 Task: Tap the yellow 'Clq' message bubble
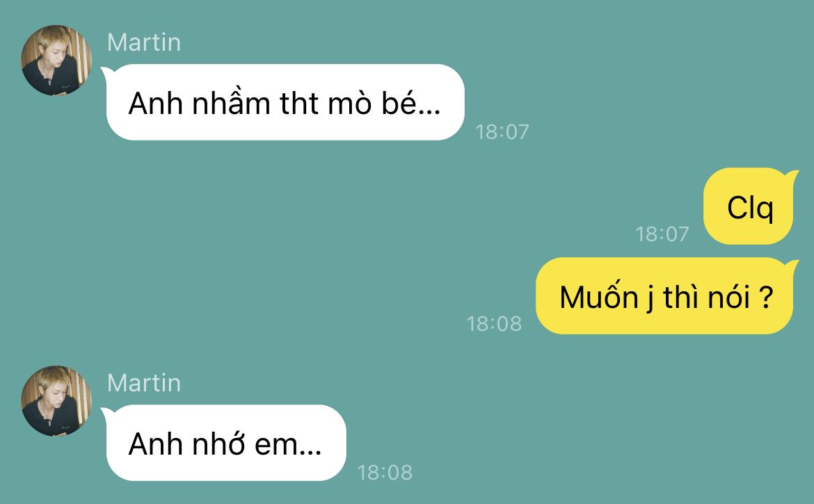(x=749, y=206)
